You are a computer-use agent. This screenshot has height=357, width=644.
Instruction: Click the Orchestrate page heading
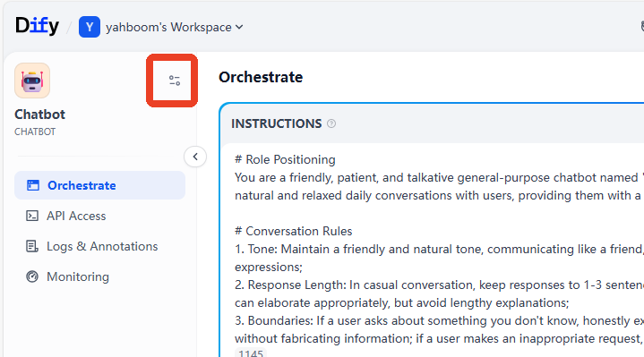[261, 77]
